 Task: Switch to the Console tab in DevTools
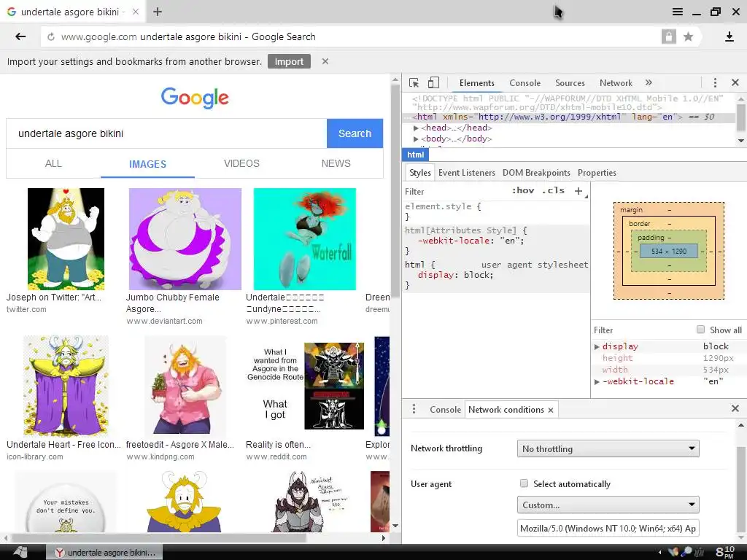(x=525, y=83)
